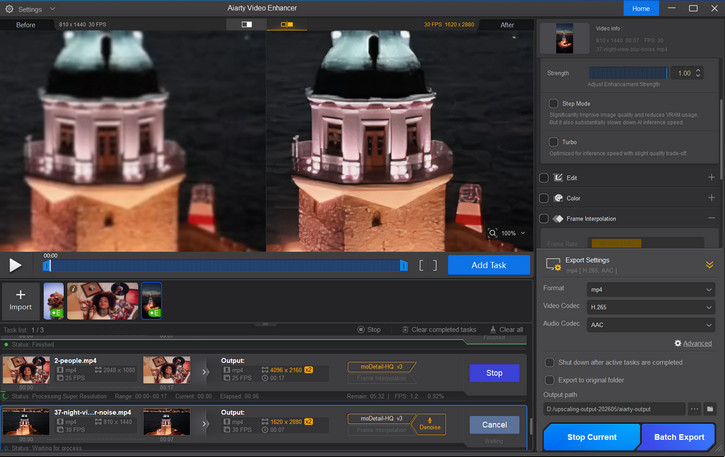
Task: Open the 2-people.mp4 source thumbnail
Action: [26, 370]
